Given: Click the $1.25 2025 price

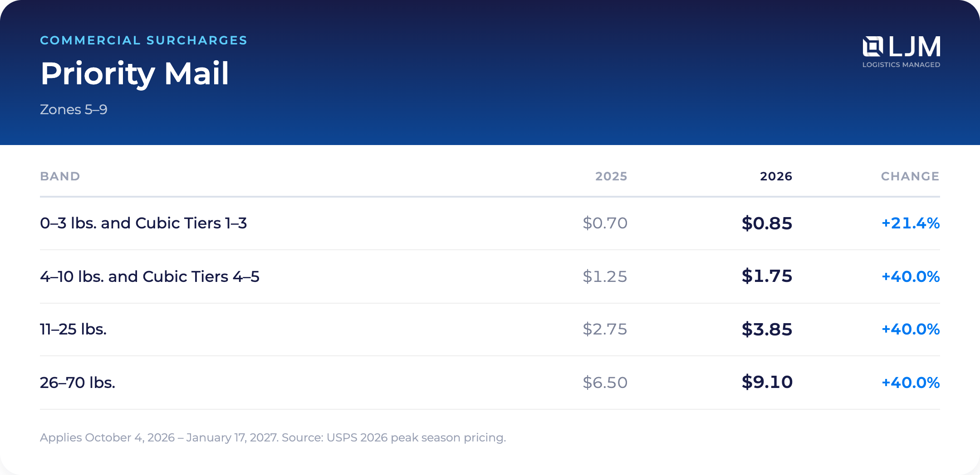Looking at the screenshot, I should click(605, 276).
